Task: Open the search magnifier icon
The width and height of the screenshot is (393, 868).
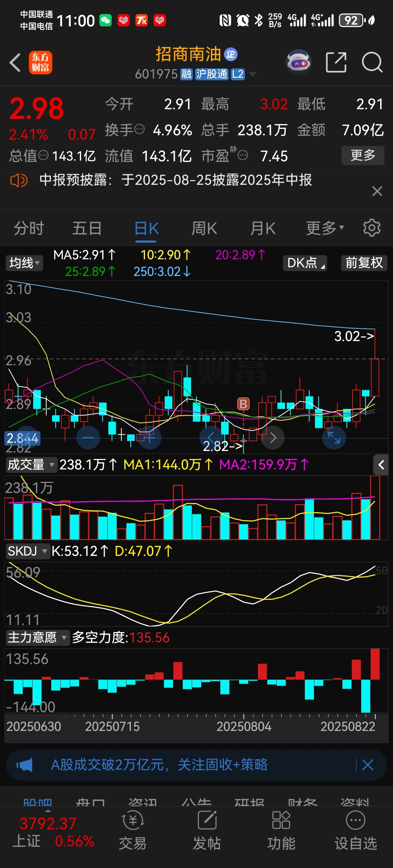Action: pos(372,62)
